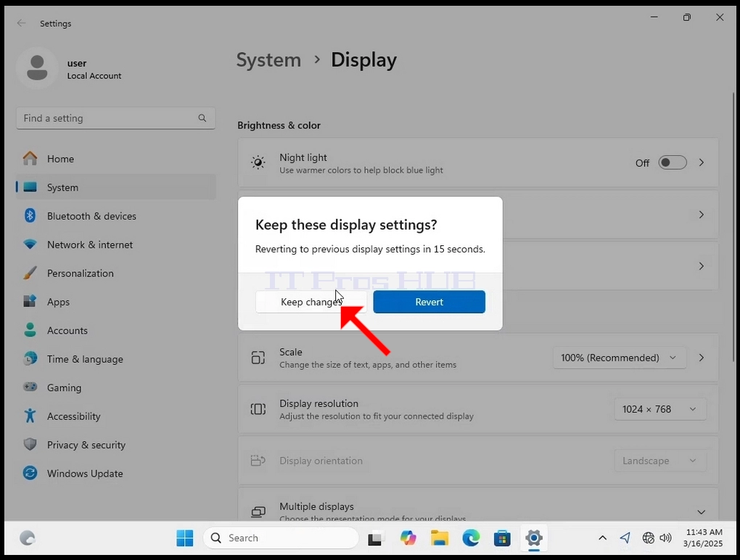Launch Microsoft Edge from taskbar
Viewport: 740px width, 560px height.
coord(471,538)
